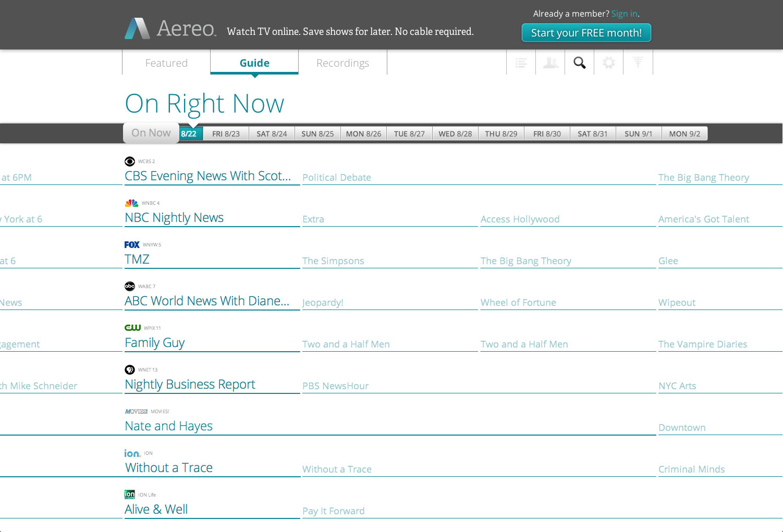Click the antenna tower icon
Viewport: 783px width, 532px height.
pyautogui.click(x=638, y=63)
